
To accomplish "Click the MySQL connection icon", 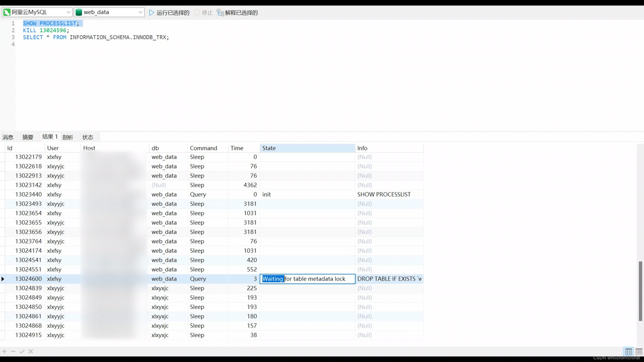I will coord(7,12).
